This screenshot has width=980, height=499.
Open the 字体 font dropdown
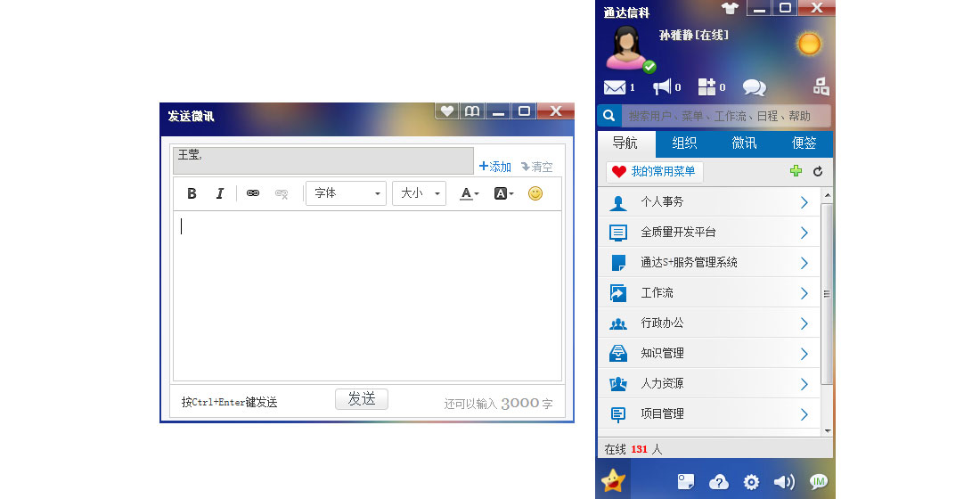click(x=346, y=193)
